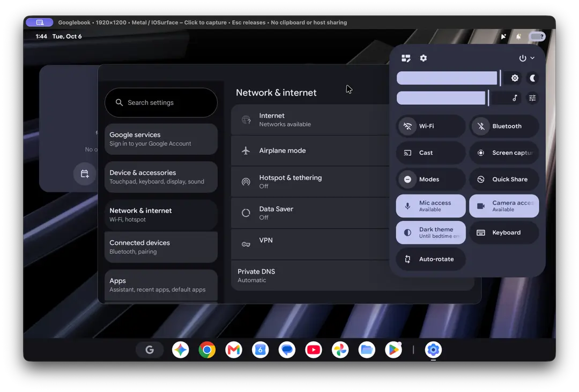This screenshot has height=392, width=579.
Task: Toggle the Wi-Fi tile
Action: click(430, 126)
